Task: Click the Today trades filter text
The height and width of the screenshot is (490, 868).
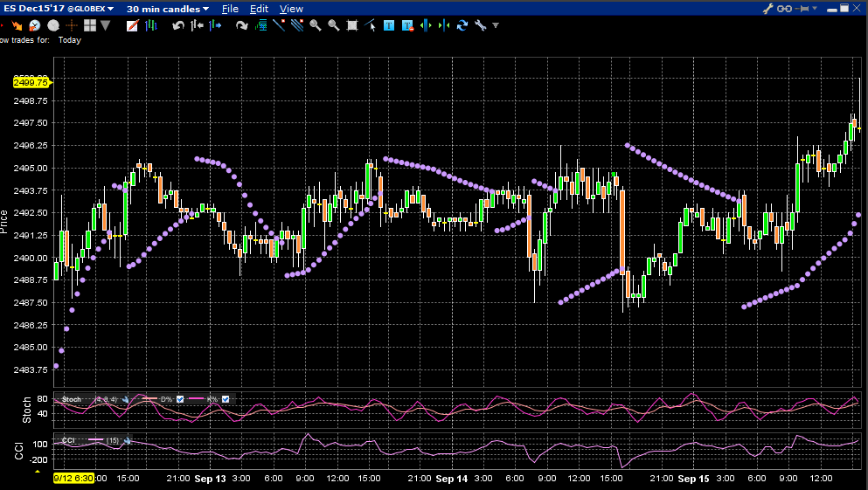Action: tap(70, 40)
